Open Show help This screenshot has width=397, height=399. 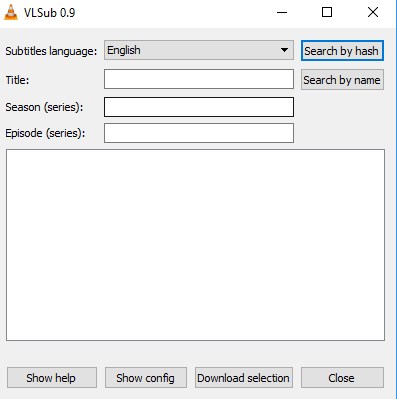(52, 378)
